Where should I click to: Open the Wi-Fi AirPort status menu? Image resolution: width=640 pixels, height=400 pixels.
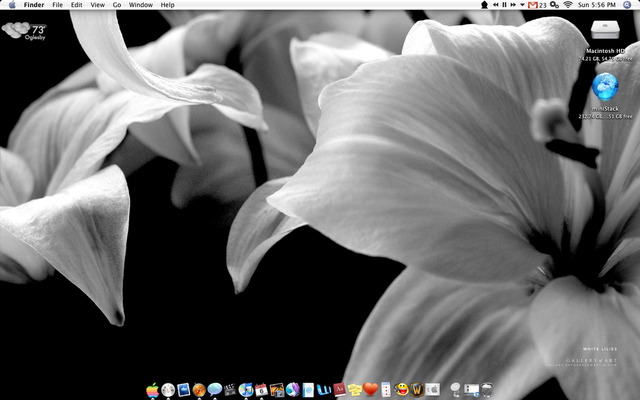click(x=568, y=5)
